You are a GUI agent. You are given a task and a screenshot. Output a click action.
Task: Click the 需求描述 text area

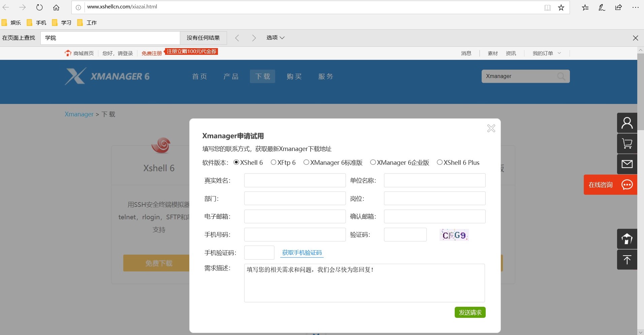point(364,283)
